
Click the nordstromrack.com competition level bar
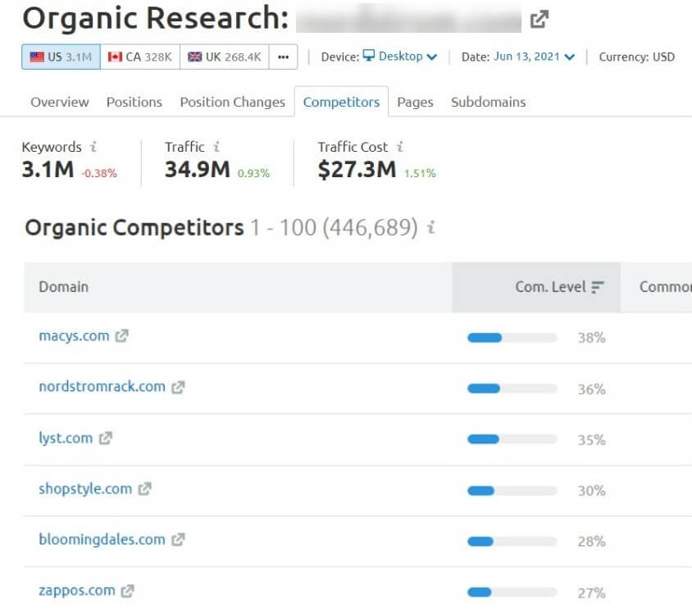[x=512, y=389]
